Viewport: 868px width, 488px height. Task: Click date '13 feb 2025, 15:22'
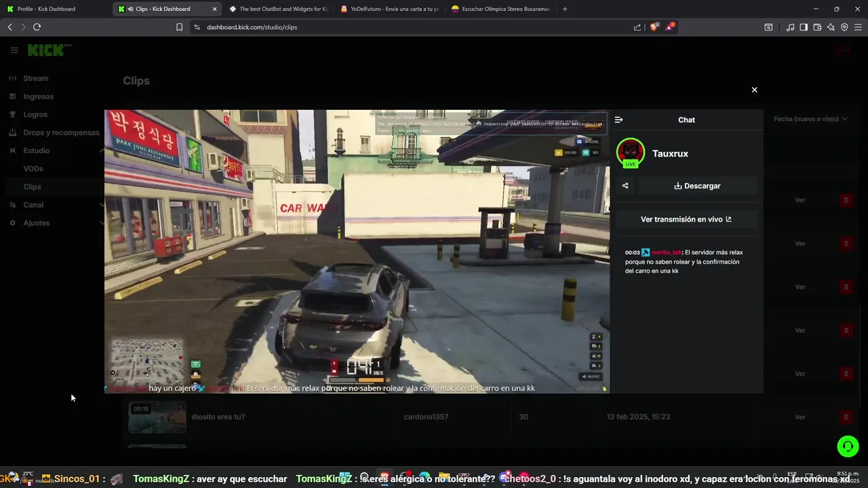[x=638, y=417]
